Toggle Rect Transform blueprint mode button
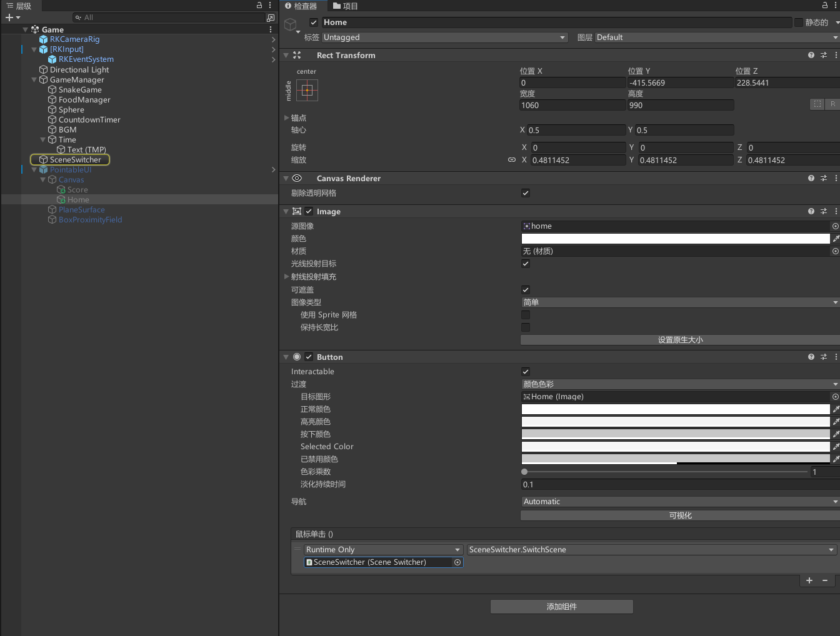Image resolution: width=840 pixels, height=636 pixels. pyautogui.click(x=817, y=104)
